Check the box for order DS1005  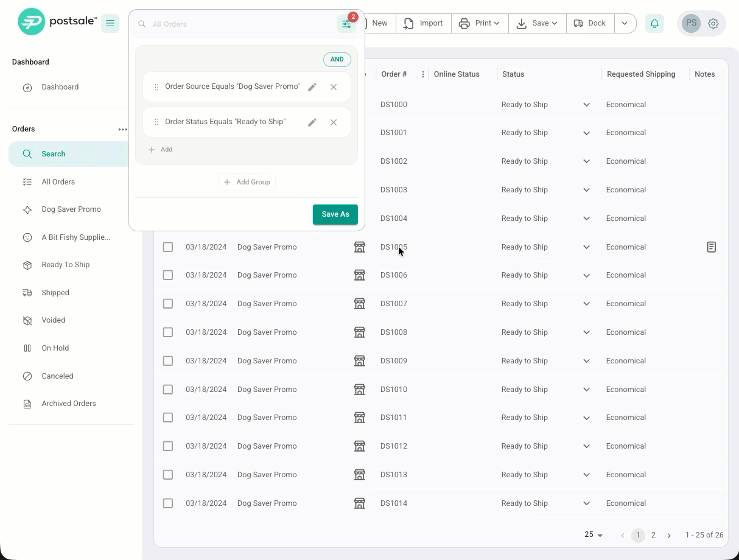(168, 247)
